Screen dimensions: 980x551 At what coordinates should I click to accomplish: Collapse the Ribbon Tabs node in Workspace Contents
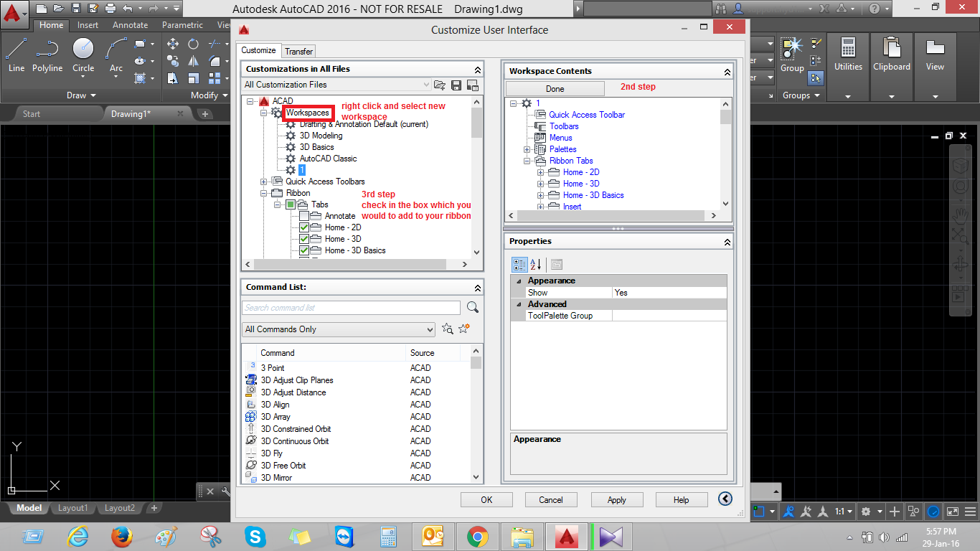[527, 161]
